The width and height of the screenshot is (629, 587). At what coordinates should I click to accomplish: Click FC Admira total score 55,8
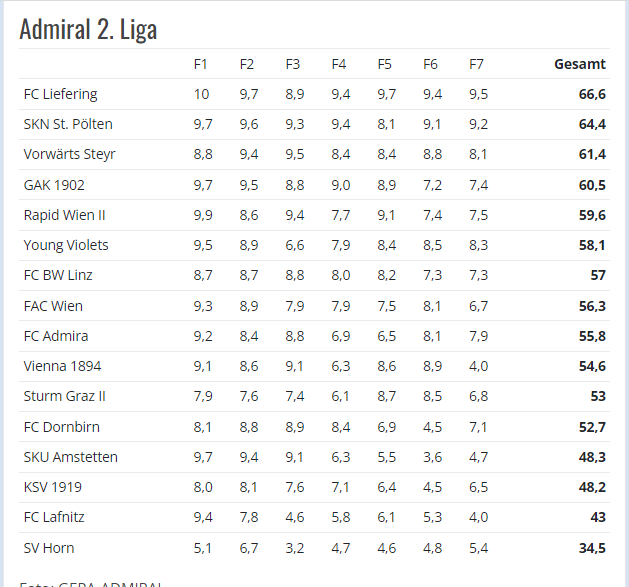click(x=592, y=336)
